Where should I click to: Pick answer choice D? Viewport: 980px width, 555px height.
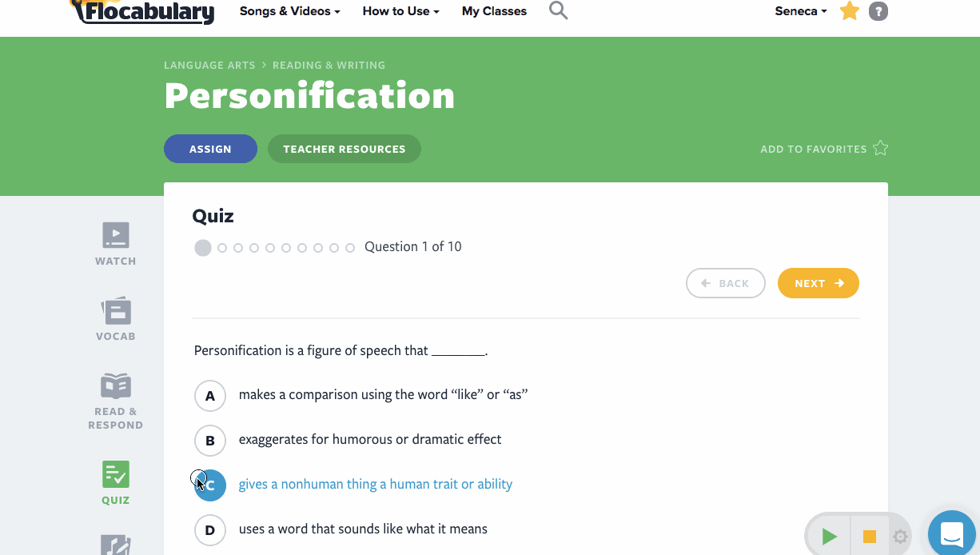(x=210, y=529)
